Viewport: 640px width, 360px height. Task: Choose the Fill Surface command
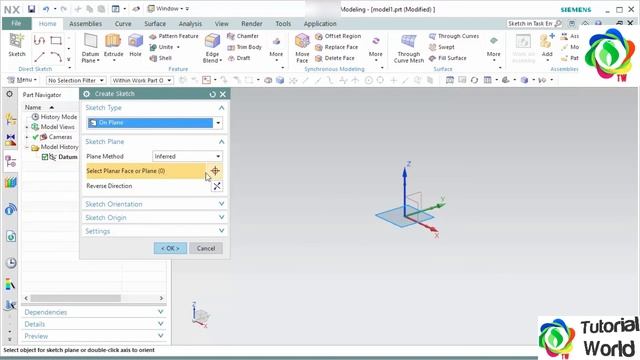tap(448, 58)
